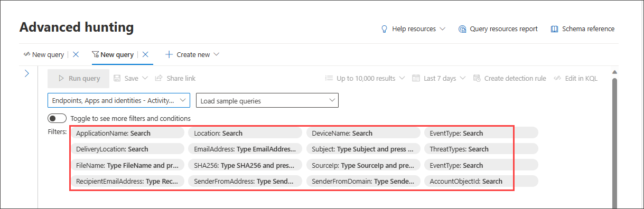Click Share link
Viewport: 644px width, 209px height.
(x=175, y=78)
